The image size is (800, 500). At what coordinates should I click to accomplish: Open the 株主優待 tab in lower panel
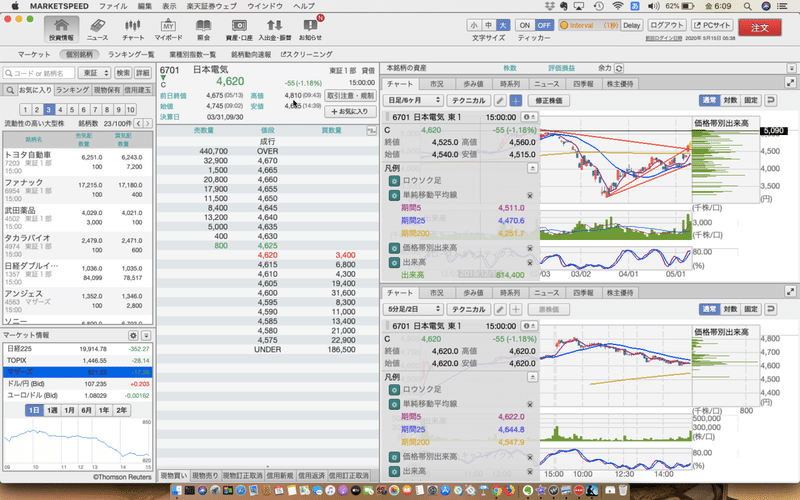(x=620, y=293)
